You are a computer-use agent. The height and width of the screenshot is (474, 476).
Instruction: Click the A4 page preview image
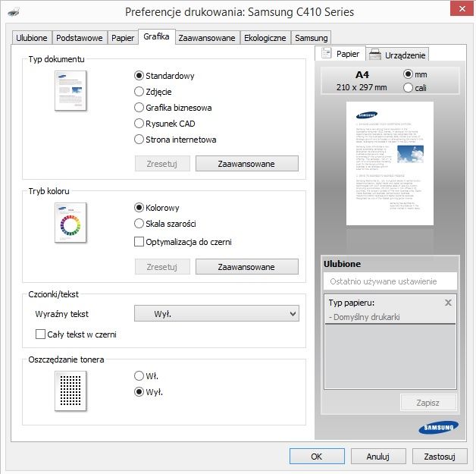click(x=390, y=163)
